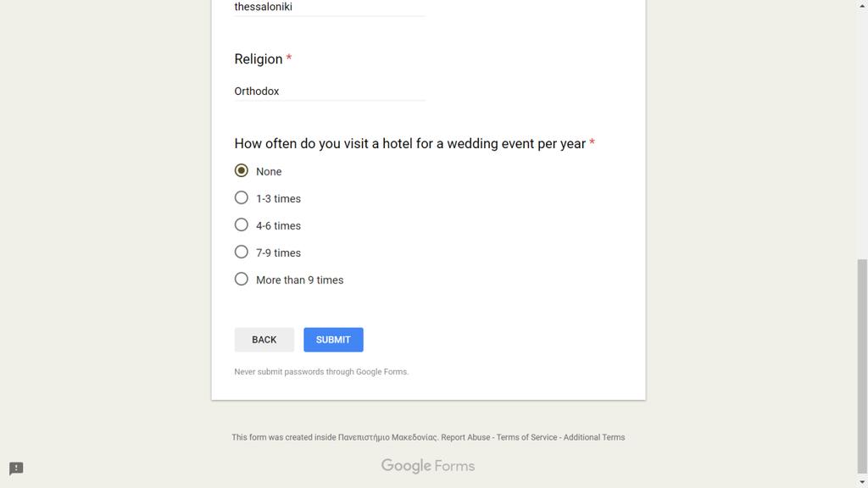Click the 'More than 9 times' label text
This screenshot has width=868, height=488.
point(299,280)
